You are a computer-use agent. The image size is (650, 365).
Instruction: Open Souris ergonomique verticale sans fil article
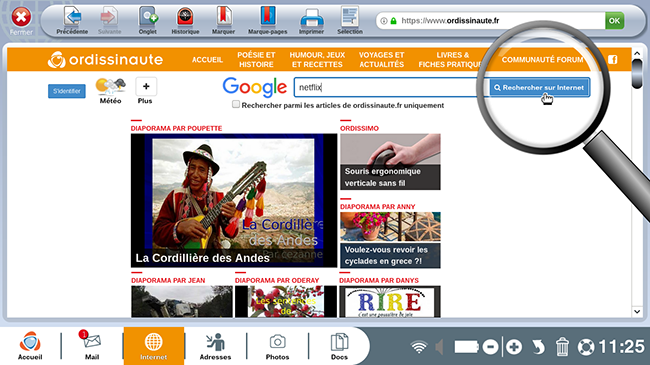click(390, 162)
